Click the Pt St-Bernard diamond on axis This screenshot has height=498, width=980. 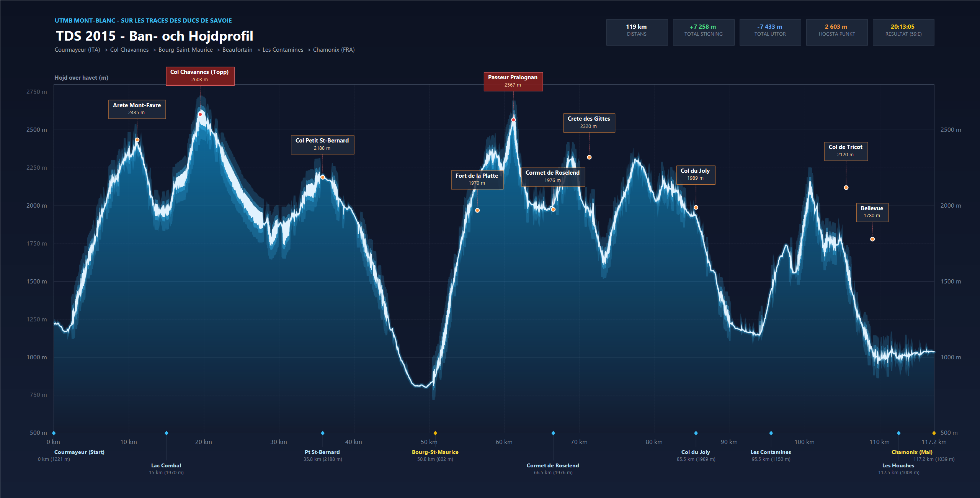[323, 433]
